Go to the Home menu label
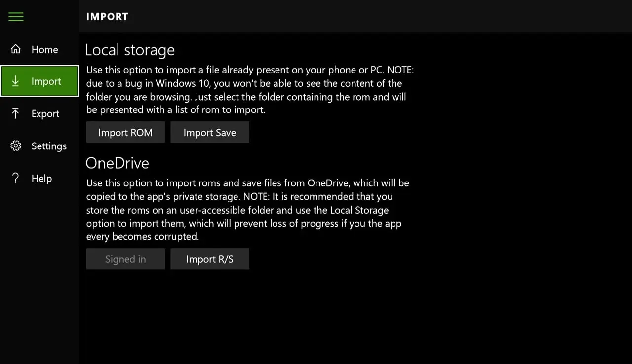Viewport: 632px width, 364px height. 45,49
